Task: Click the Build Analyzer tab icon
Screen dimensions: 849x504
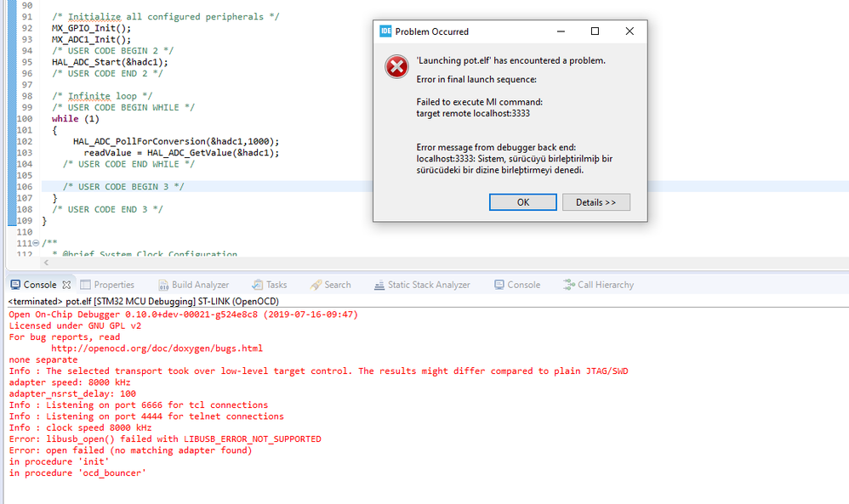Action: pos(163,285)
